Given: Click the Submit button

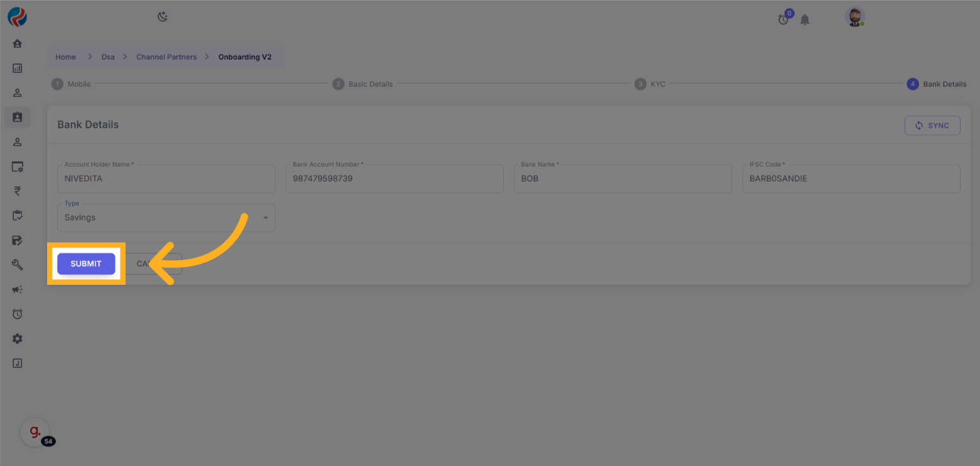Looking at the screenshot, I should pyautogui.click(x=86, y=264).
